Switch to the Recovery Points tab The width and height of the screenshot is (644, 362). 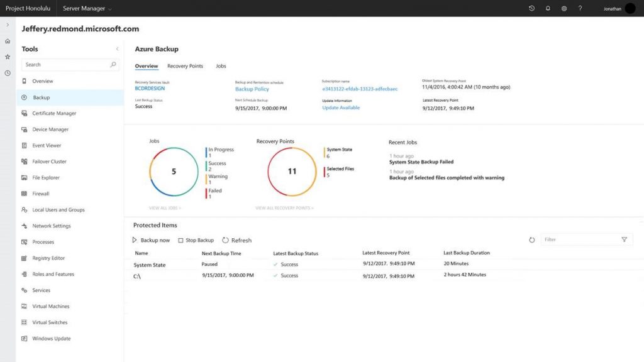click(x=185, y=65)
